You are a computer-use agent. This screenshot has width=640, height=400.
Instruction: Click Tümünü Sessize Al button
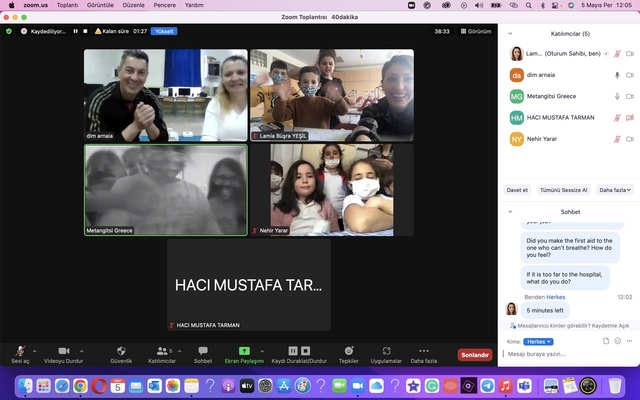point(564,189)
